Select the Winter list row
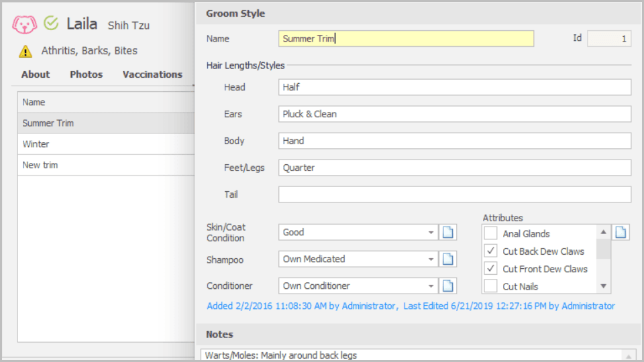The image size is (644, 362). (x=106, y=144)
